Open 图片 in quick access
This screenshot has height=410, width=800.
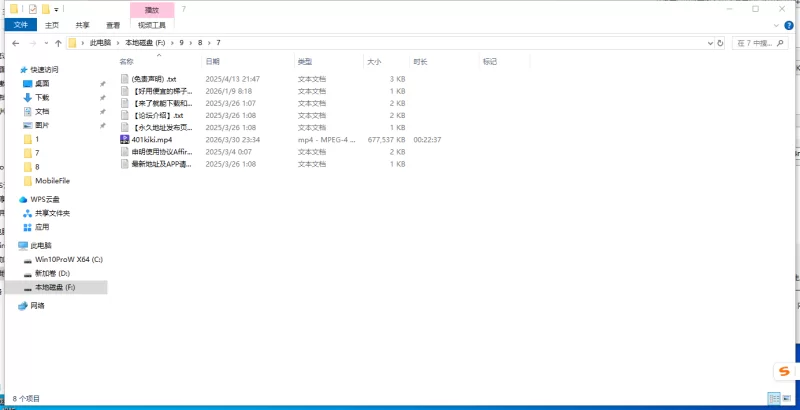[x=42, y=125]
